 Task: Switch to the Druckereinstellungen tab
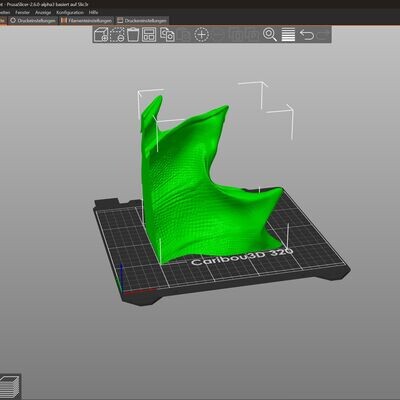(142, 21)
